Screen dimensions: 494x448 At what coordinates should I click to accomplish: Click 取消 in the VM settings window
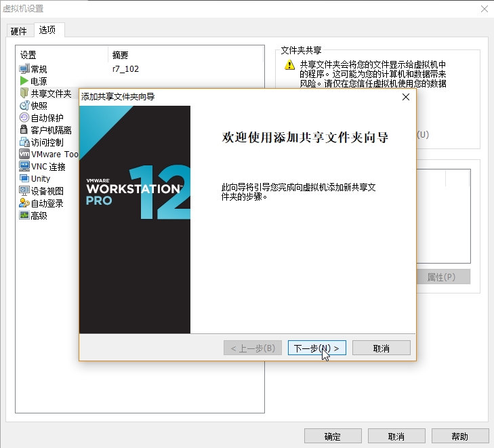tap(396, 436)
